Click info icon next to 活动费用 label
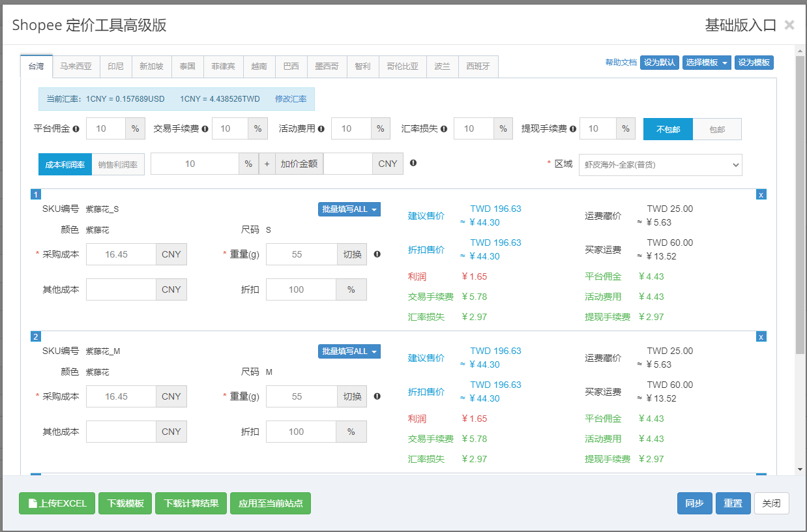Screen dimensions: 807x532 pyautogui.click(x=321, y=129)
